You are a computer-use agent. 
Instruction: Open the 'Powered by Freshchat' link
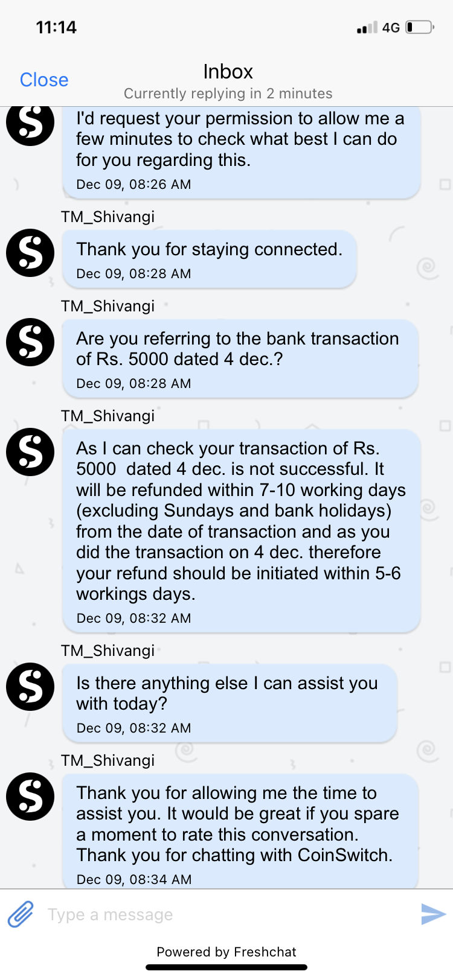pyautogui.click(x=226, y=952)
